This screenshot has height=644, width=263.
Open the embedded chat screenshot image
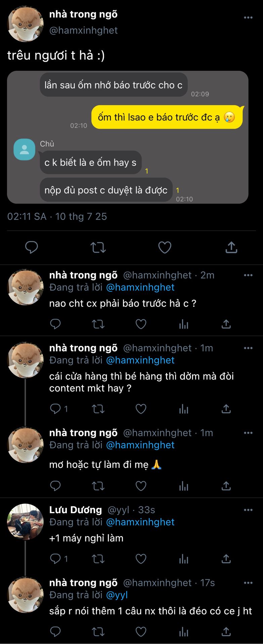tap(128, 137)
